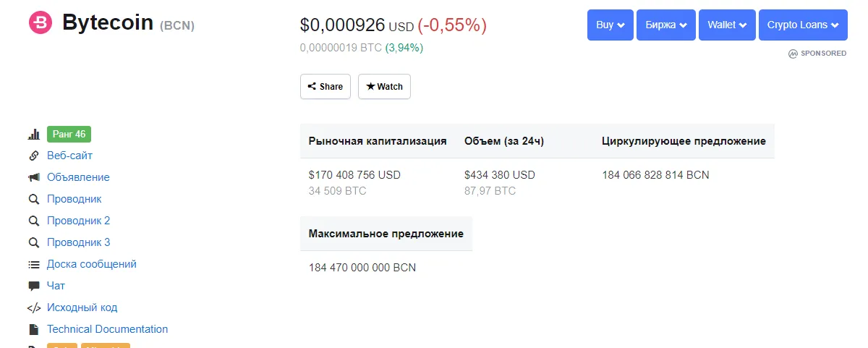The width and height of the screenshot is (868, 348).
Task: Toggle the star Watch button
Action: pos(384,86)
